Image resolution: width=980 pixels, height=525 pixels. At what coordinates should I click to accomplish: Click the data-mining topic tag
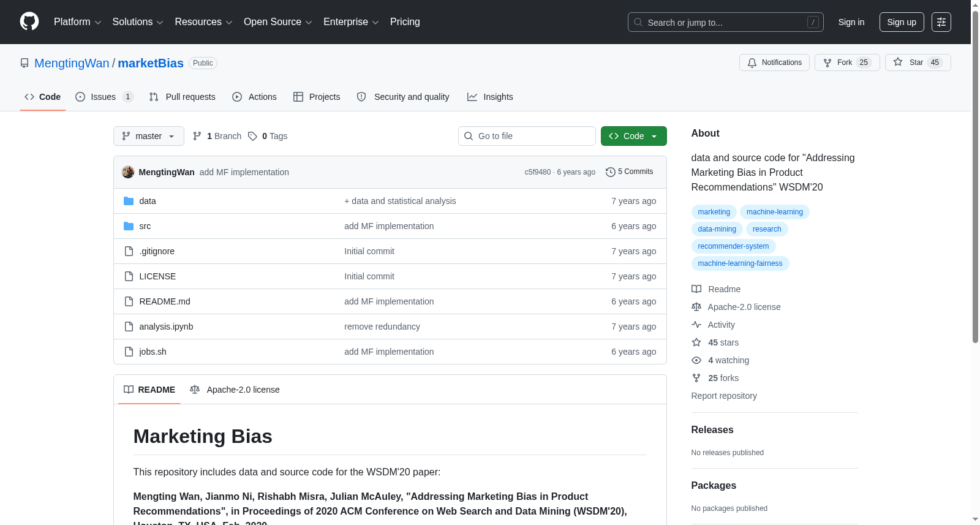pyautogui.click(x=717, y=229)
